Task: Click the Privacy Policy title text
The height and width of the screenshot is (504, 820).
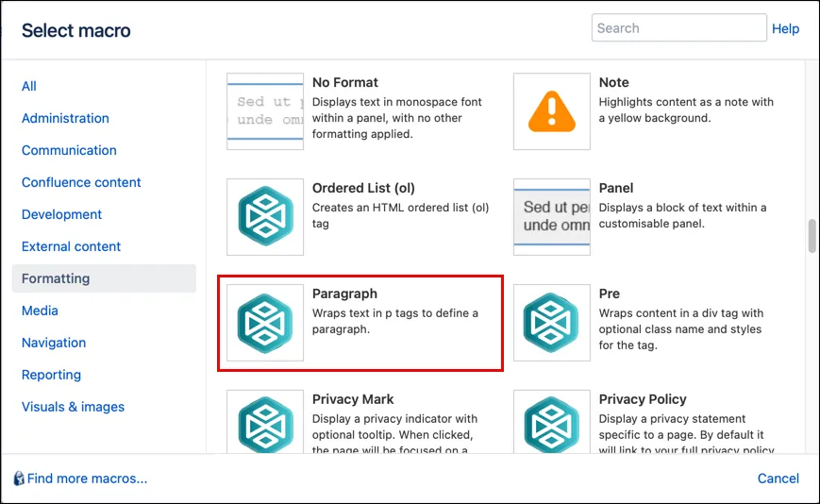Action: (x=643, y=399)
